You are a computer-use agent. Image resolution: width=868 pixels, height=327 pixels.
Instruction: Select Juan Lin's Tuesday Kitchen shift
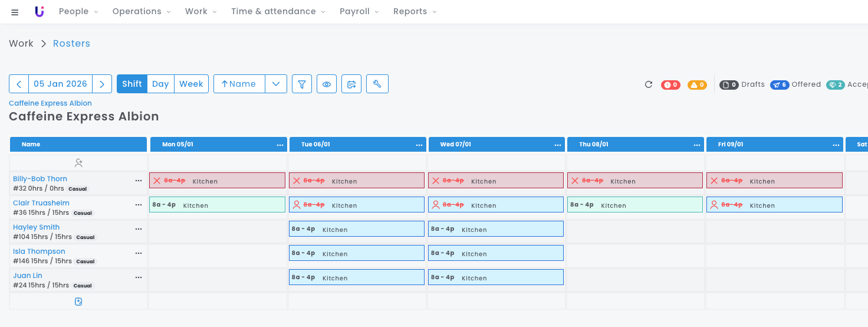(356, 277)
